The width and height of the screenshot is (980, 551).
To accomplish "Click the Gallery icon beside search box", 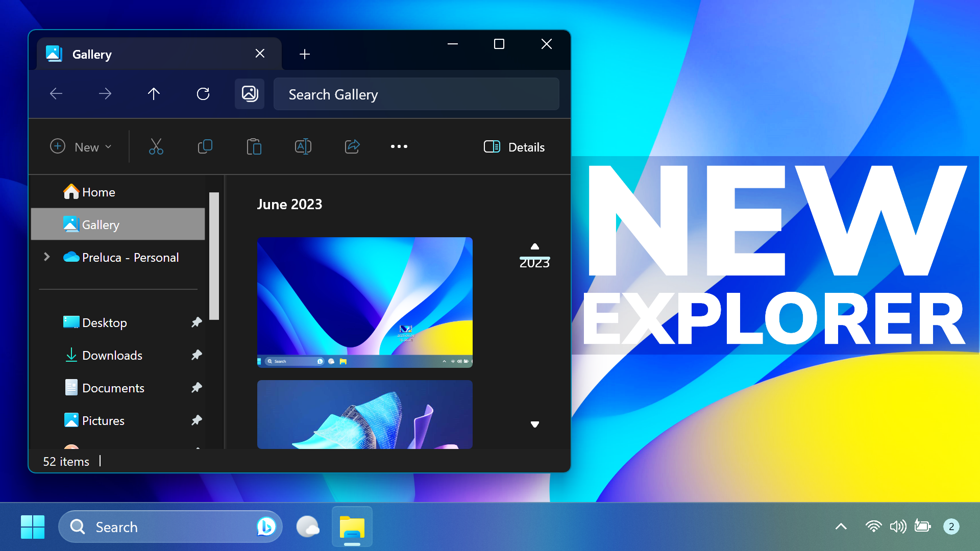I will [250, 94].
